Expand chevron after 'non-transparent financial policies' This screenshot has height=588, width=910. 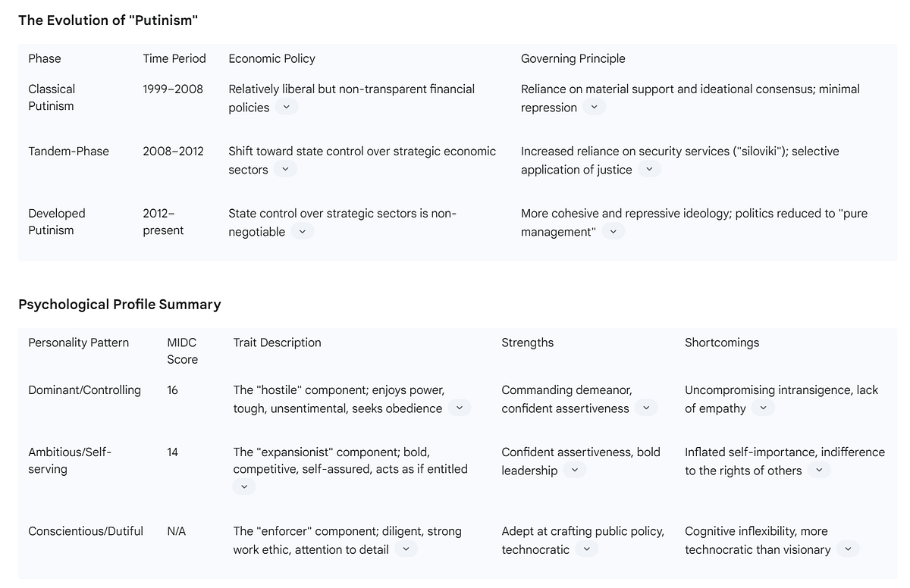point(286,108)
